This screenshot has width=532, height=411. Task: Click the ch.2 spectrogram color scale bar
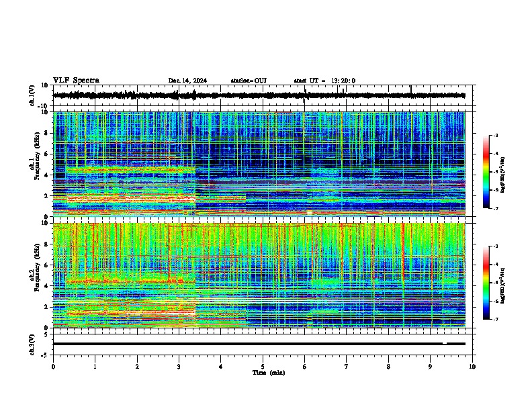[x=486, y=283]
